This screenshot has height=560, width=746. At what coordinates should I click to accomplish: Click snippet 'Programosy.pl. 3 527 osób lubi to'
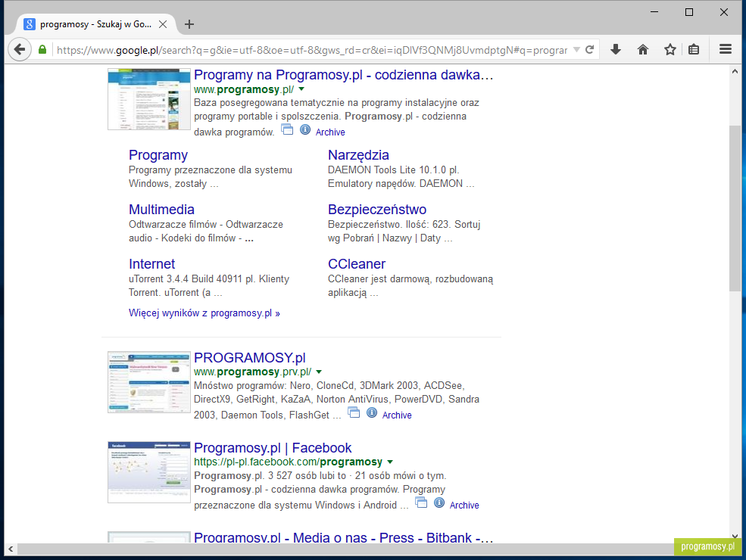[x=270, y=475]
